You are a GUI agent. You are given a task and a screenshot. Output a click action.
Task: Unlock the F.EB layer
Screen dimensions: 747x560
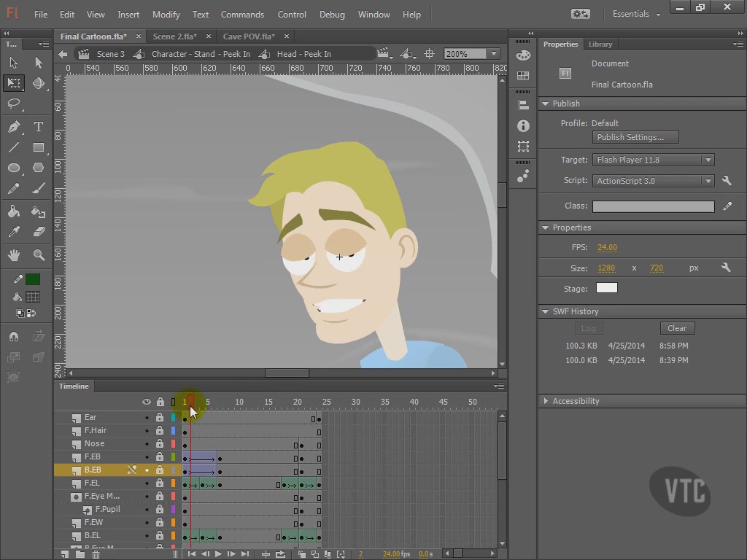[160, 456]
